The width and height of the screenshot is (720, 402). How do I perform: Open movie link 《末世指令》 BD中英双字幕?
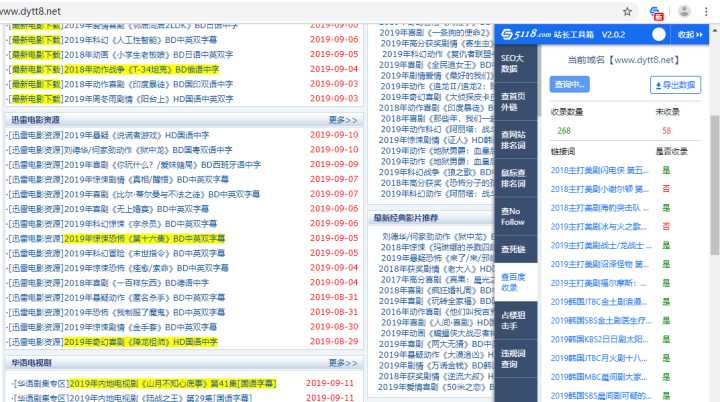pyautogui.click(x=144, y=253)
